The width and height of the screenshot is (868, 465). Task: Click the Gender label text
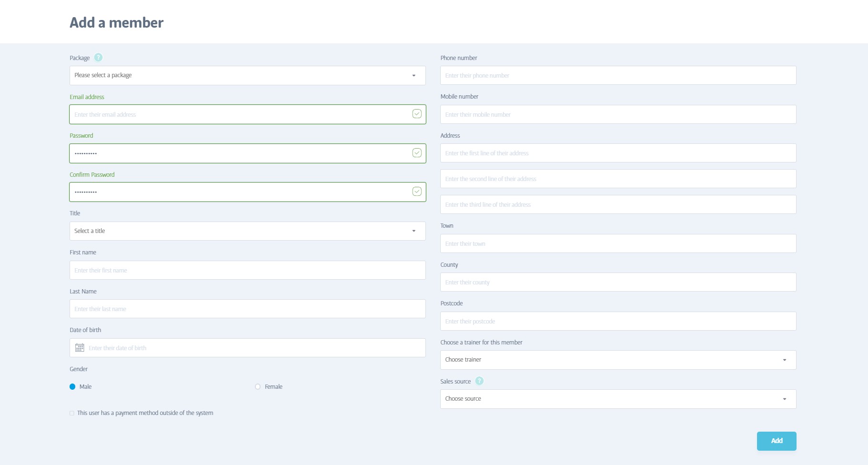click(x=79, y=369)
